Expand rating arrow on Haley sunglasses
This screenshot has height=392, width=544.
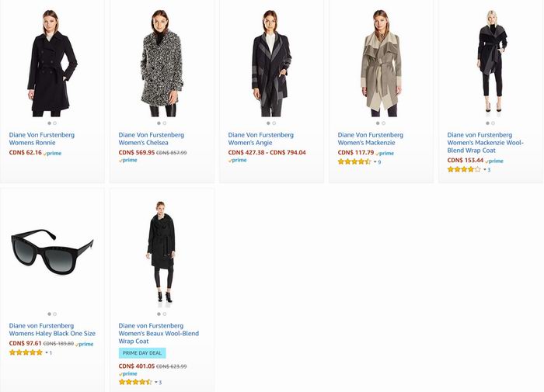47,352
